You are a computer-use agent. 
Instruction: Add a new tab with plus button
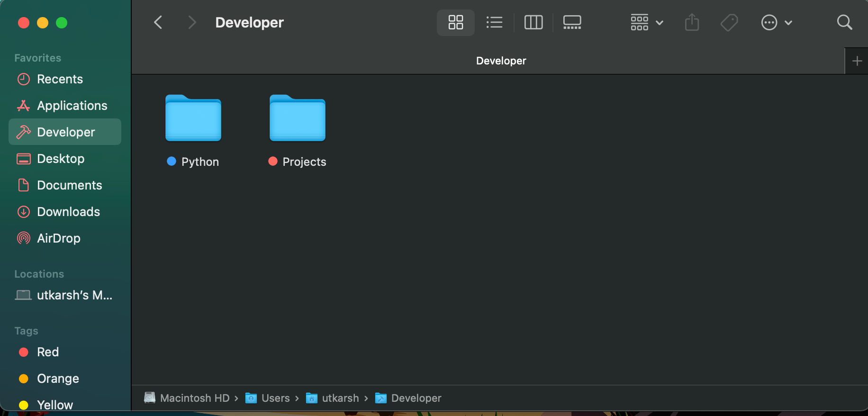857,61
